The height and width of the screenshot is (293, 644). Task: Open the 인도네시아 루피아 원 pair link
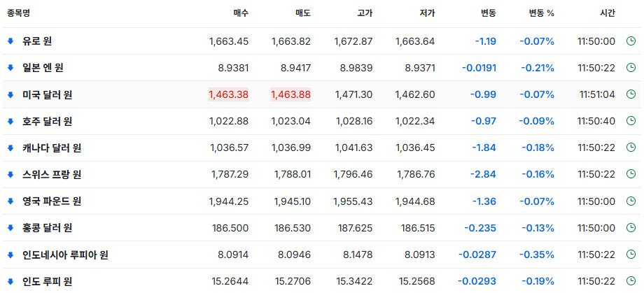point(65,255)
